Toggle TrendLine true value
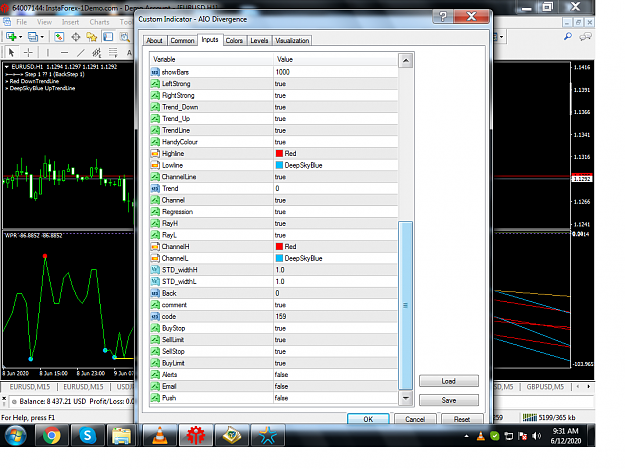This screenshot has width=625, height=469. [x=336, y=130]
